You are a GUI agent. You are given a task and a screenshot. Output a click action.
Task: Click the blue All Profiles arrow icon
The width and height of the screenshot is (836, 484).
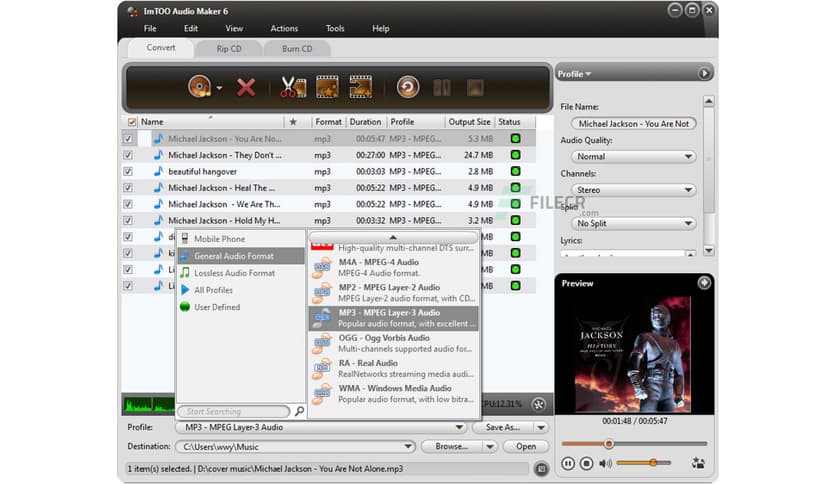[x=185, y=290]
